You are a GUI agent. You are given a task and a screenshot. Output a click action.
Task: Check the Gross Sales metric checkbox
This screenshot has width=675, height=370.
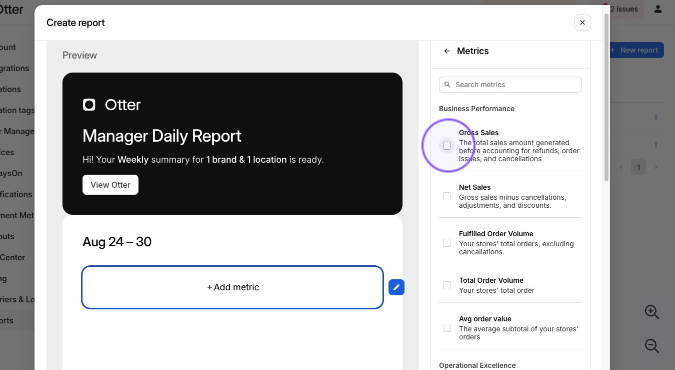tap(447, 146)
